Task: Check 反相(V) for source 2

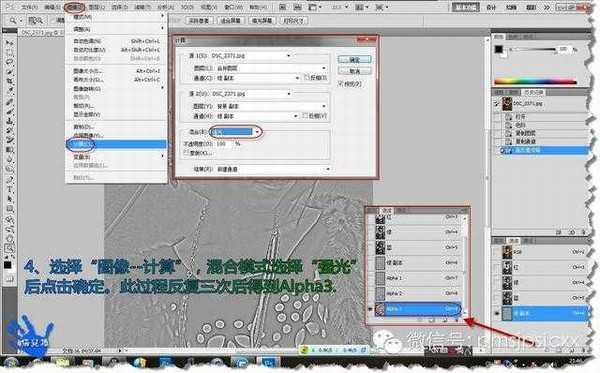Action: pyautogui.click(x=305, y=115)
